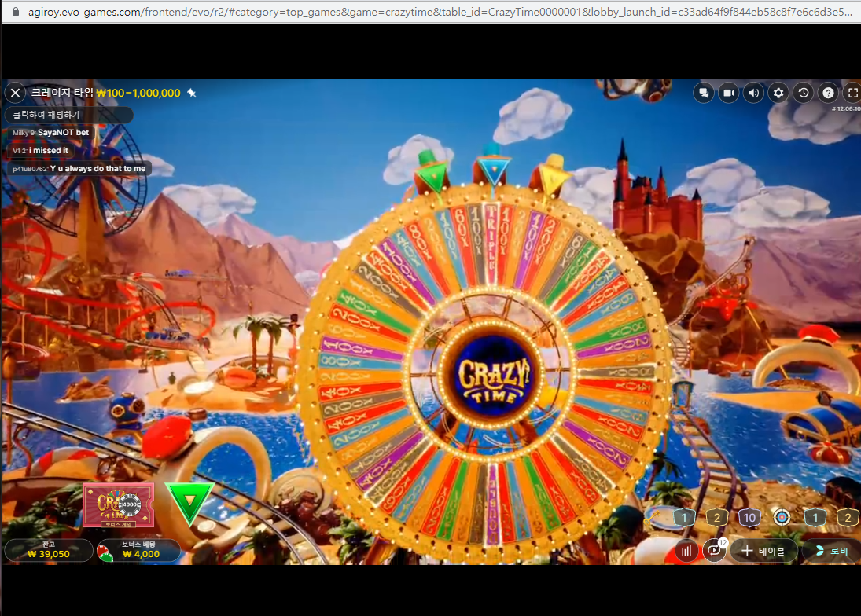Click the blue flapper atop the wheel
This screenshot has width=861, height=616.
coord(492,167)
